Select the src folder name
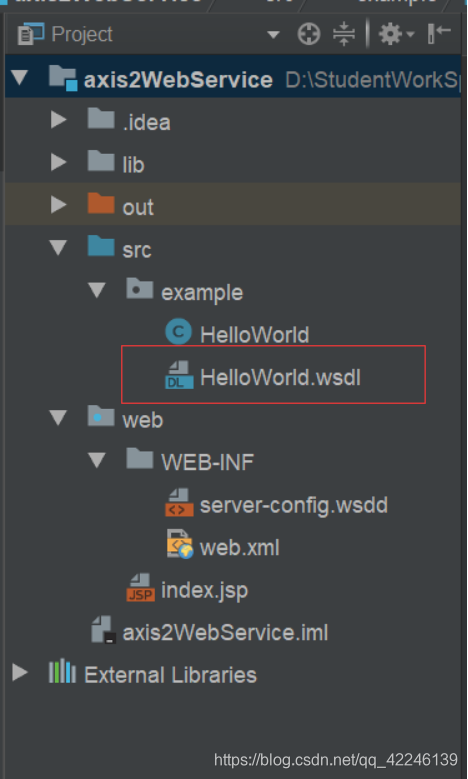The image size is (468, 779). coord(137,250)
